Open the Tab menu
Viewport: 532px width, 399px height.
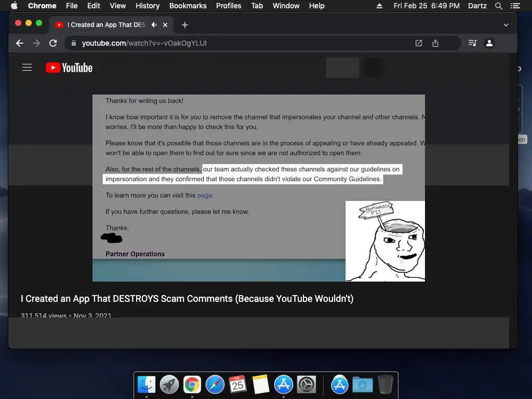pos(257,6)
